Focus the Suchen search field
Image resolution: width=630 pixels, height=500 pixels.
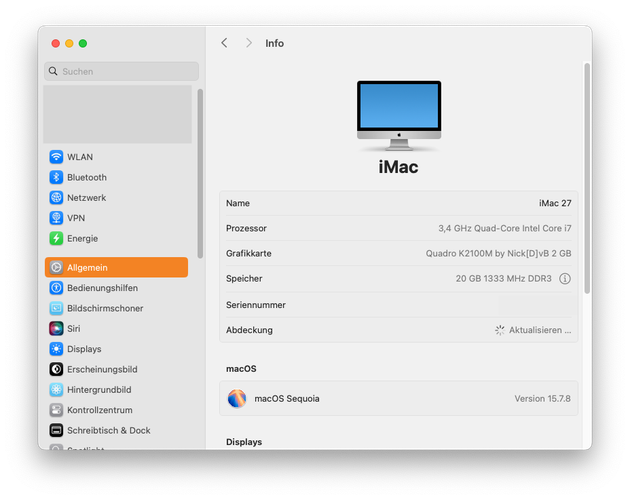pos(121,71)
